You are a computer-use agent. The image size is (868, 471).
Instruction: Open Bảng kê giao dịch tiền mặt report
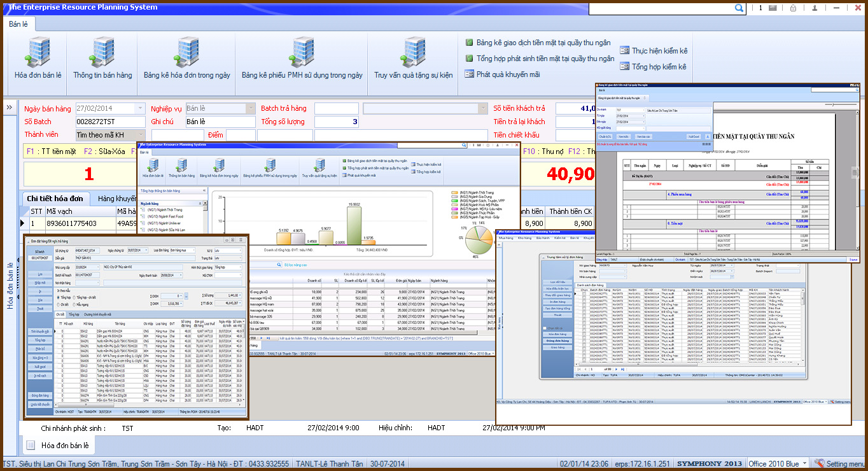(x=538, y=43)
